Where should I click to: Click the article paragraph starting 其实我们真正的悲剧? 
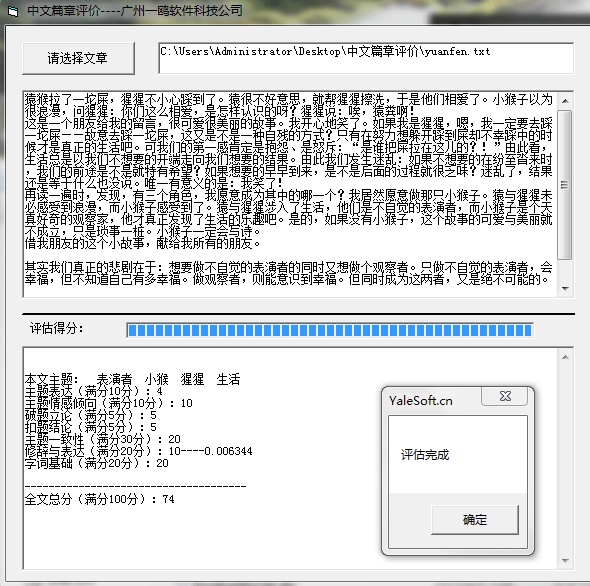pos(289,273)
